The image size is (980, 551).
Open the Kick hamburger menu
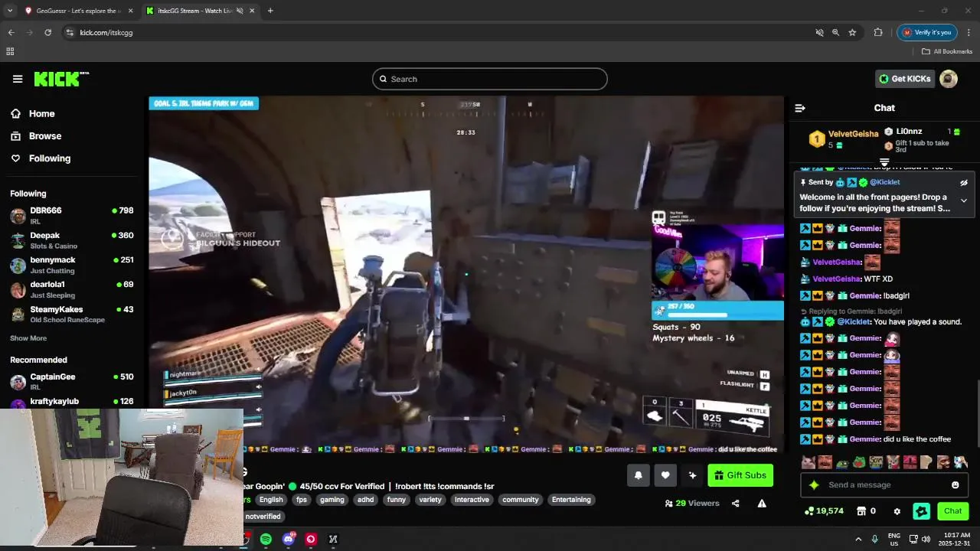[18, 79]
